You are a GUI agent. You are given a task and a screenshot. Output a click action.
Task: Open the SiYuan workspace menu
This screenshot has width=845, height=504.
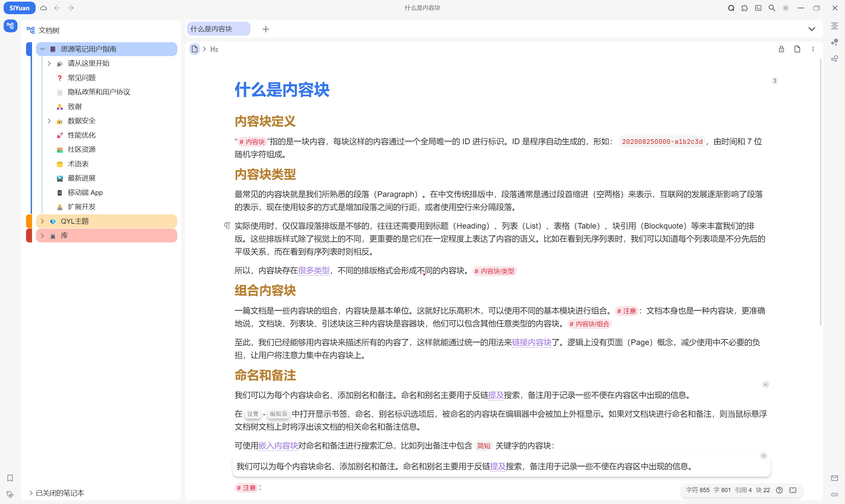(x=19, y=8)
